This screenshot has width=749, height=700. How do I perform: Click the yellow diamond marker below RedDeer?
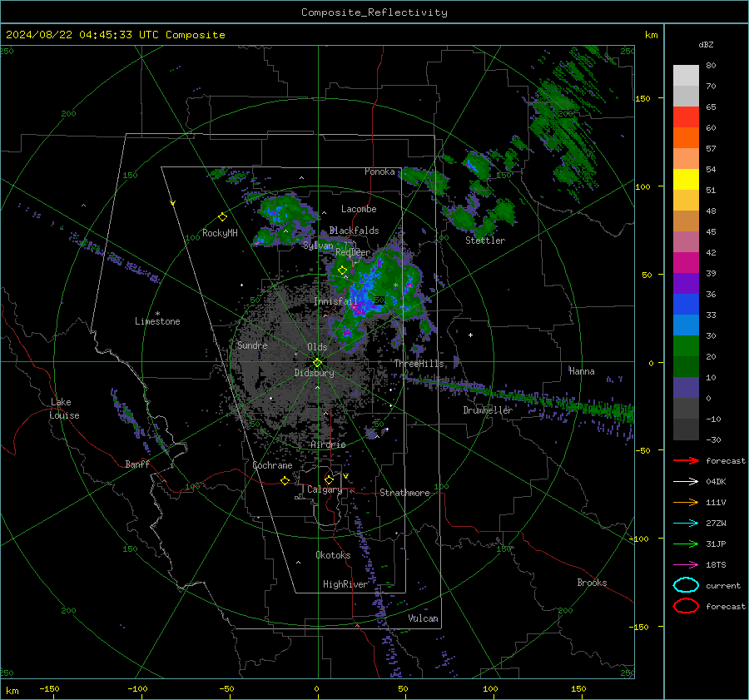click(x=342, y=271)
